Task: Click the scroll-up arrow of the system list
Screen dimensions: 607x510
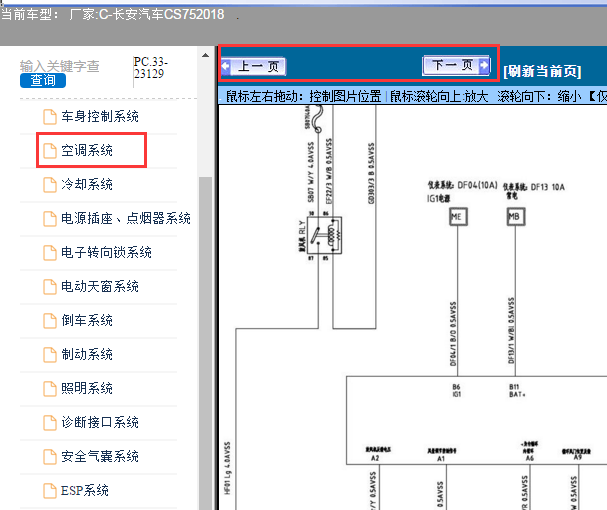Action: coord(205,55)
